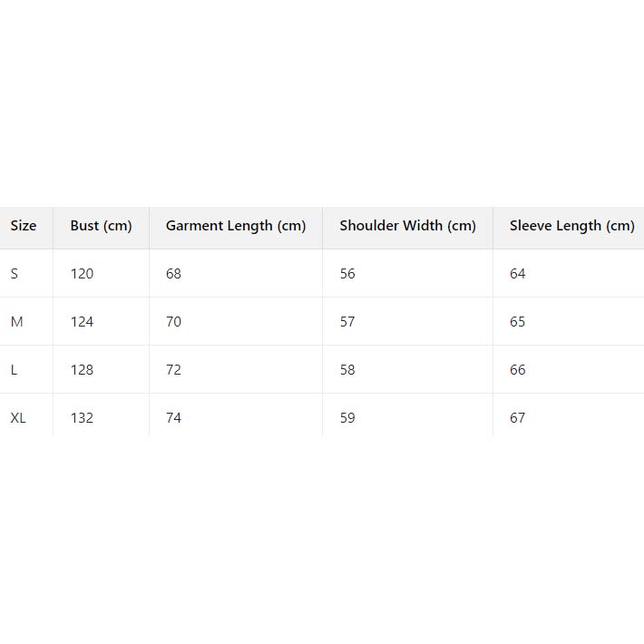This screenshot has height=644, width=644.
Task: Click sleeve length value 64
Action: pos(517,274)
